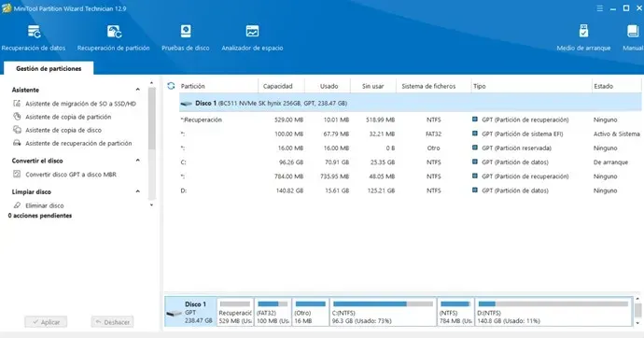Viewport: 644px width, 338px height.
Task: Click the De arranque status cell
Action: coord(610,162)
